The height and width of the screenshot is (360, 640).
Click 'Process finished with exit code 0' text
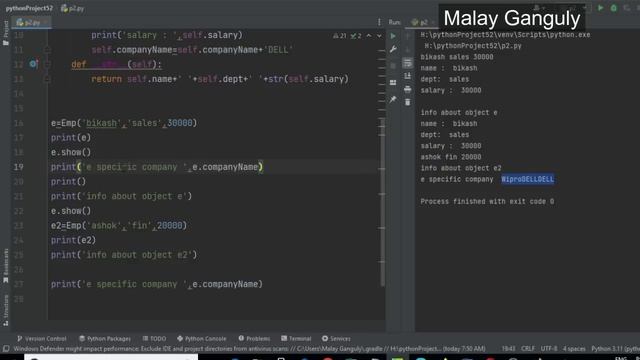point(487,201)
